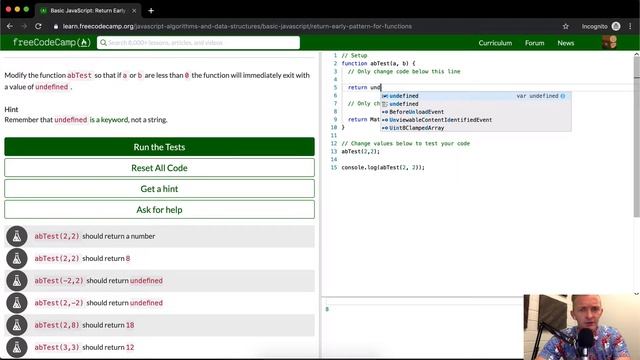Click the search magnifier icon
This screenshot has height=360, width=640.
pyautogui.click(x=103, y=42)
